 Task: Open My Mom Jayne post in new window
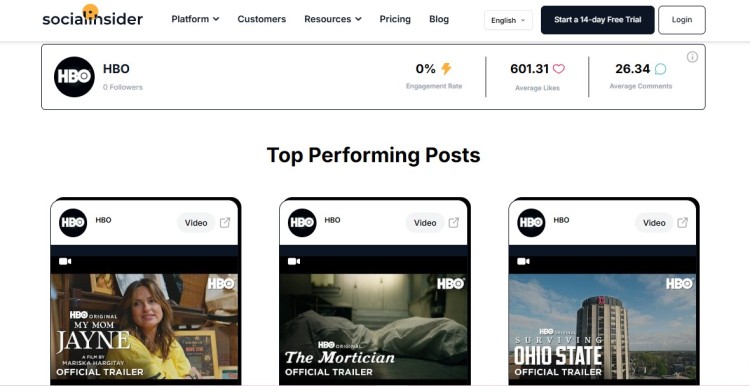[225, 222]
